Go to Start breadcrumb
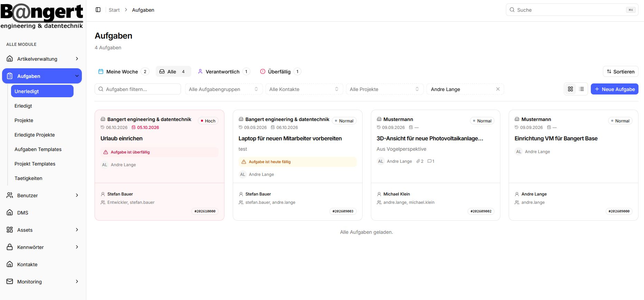The height and width of the screenshot is (300, 644). [114, 10]
